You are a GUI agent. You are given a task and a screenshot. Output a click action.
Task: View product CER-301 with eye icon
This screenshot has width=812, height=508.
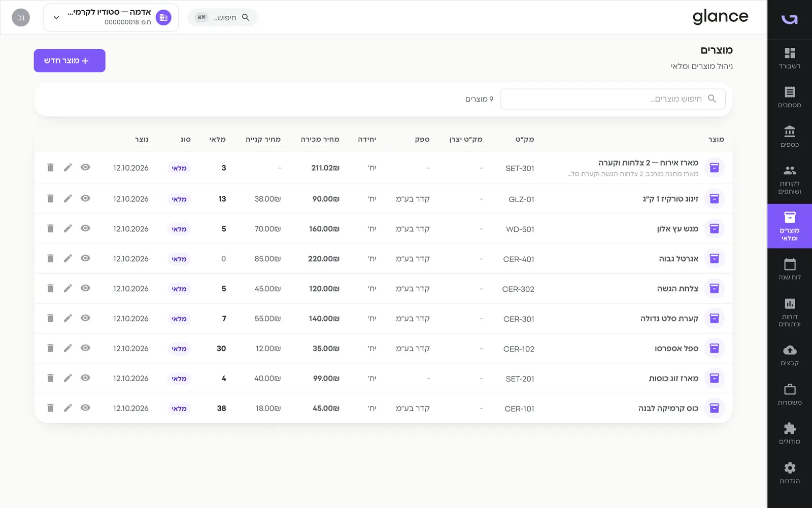85,318
